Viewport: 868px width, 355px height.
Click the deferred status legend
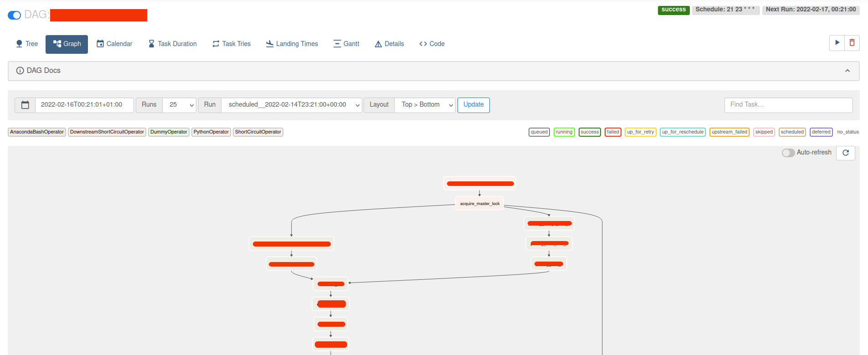point(821,132)
